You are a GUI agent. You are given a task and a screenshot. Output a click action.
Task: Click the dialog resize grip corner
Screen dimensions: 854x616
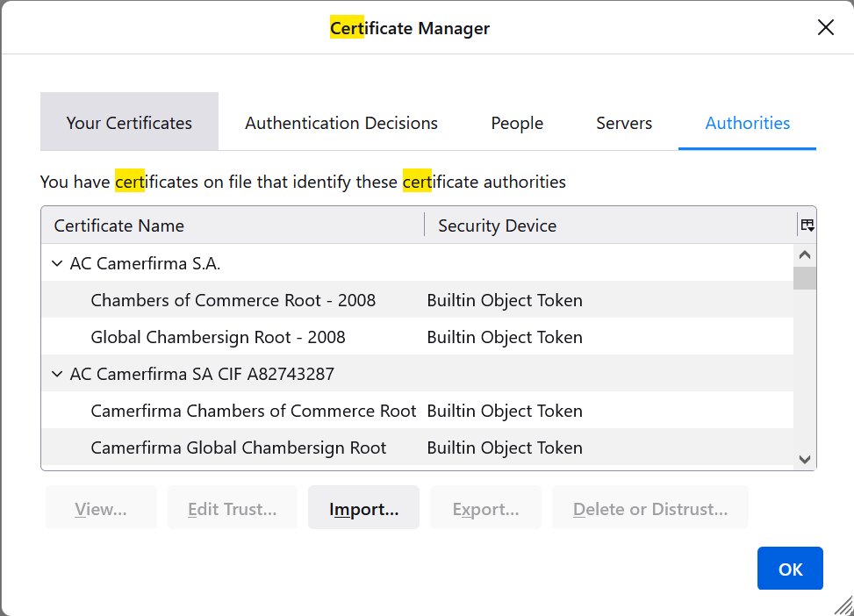coord(843,605)
